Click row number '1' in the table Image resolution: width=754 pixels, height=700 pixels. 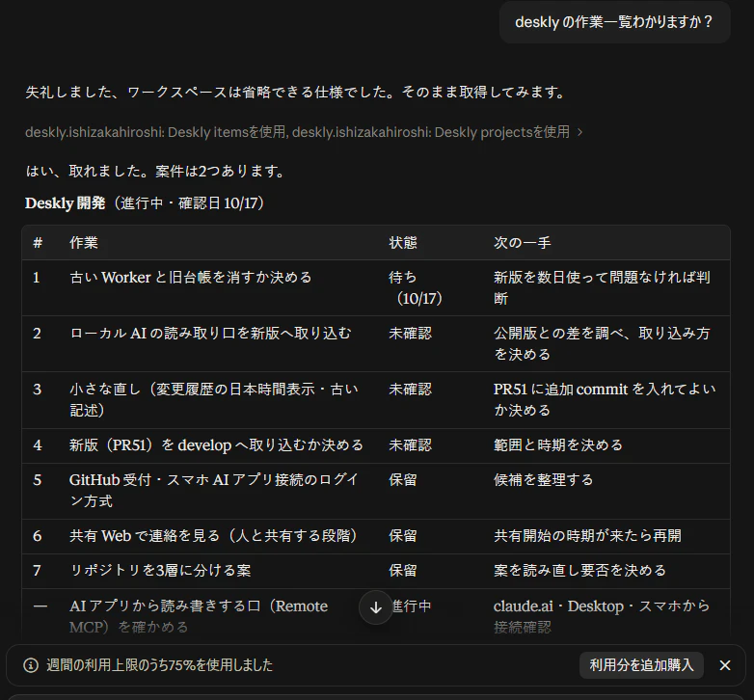coord(37,278)
